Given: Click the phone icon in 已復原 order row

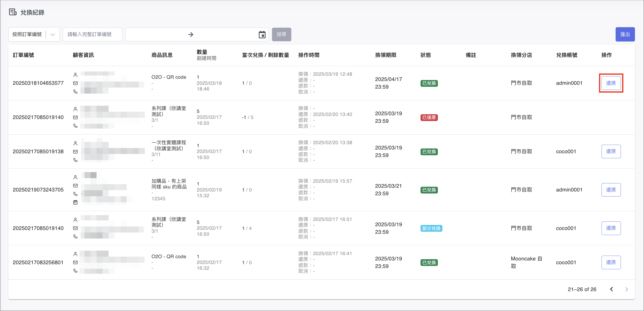Looking at the screenshot, I should [x=75, y=126].
